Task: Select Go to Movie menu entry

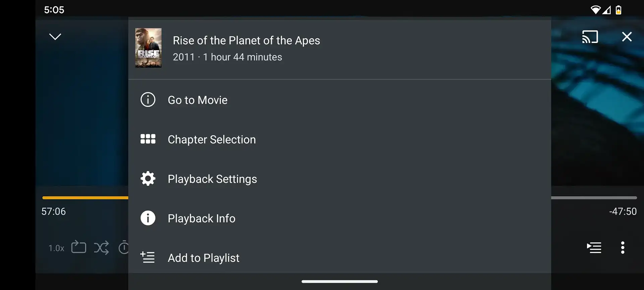Action: (198, 100)
